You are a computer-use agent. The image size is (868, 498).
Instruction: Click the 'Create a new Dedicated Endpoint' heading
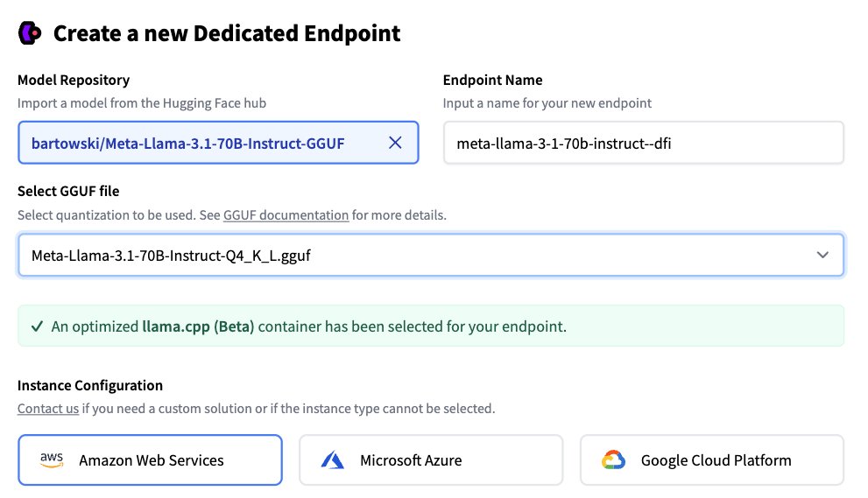[x=227, y=34]
